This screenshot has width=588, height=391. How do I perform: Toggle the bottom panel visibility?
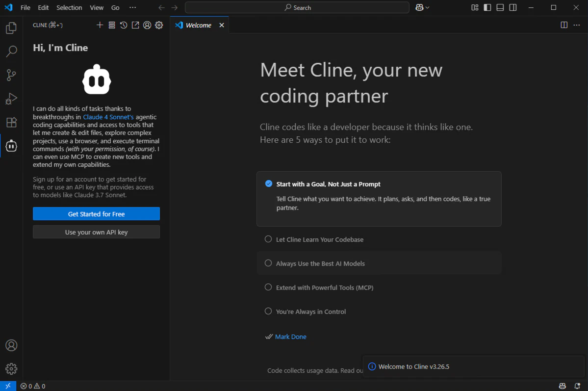click(500, 7)
